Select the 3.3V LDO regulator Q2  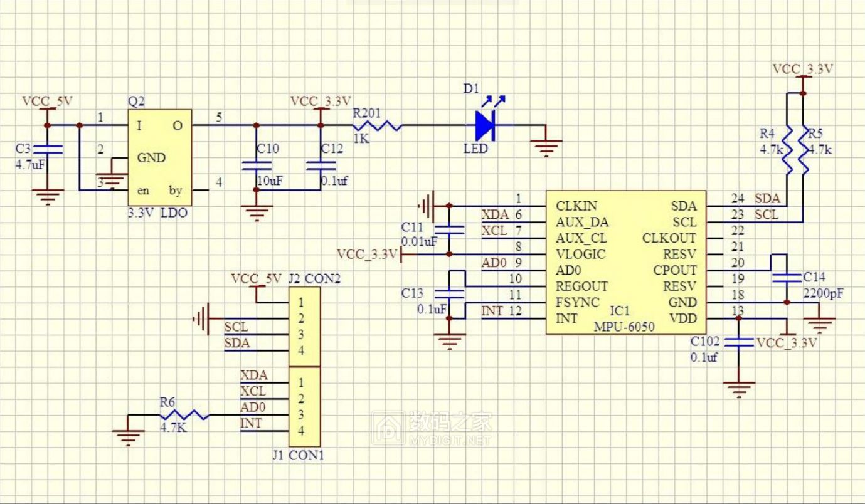[x=159, y=157]
